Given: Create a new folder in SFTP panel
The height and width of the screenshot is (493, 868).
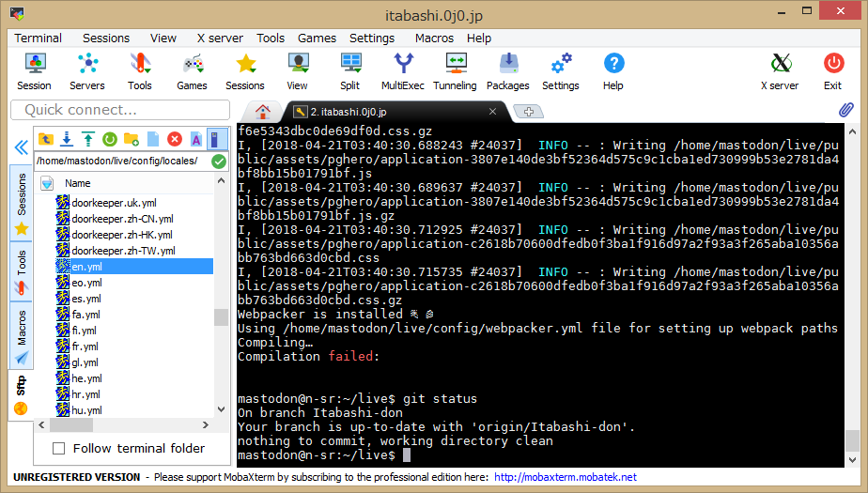Looking at the screenshot, I should pos(132,139).
